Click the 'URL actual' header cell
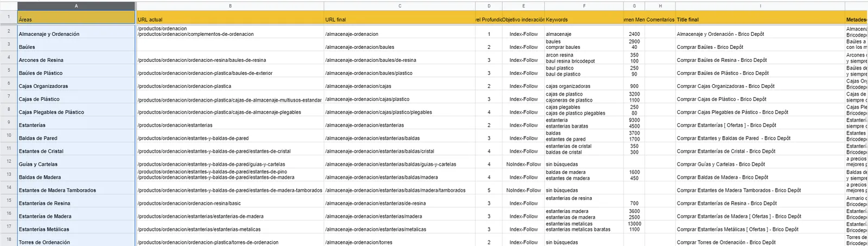The width and height of the screenshot is (868, 246). tap(230, 17)
